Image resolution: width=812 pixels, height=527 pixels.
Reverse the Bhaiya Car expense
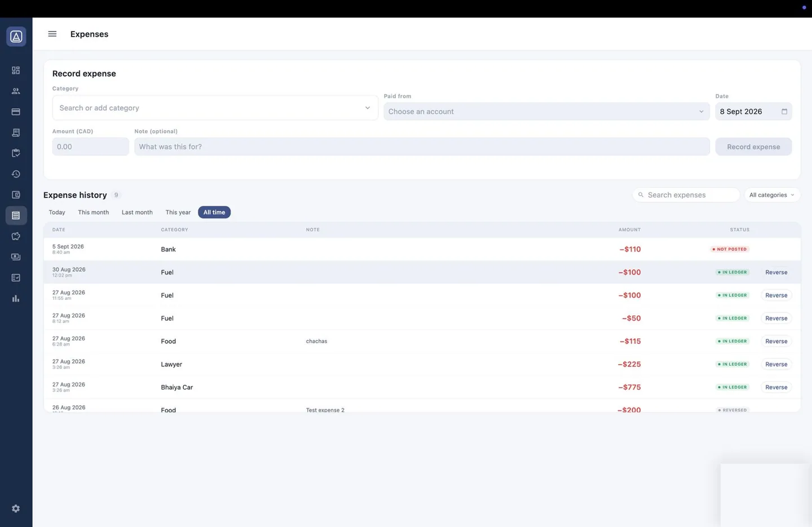[x=776, y=387]
